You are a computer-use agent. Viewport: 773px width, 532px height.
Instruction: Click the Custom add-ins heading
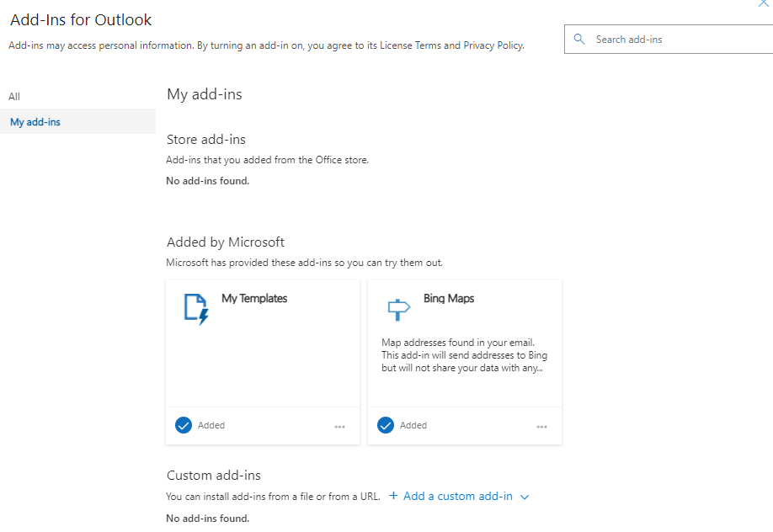[214, 476]
